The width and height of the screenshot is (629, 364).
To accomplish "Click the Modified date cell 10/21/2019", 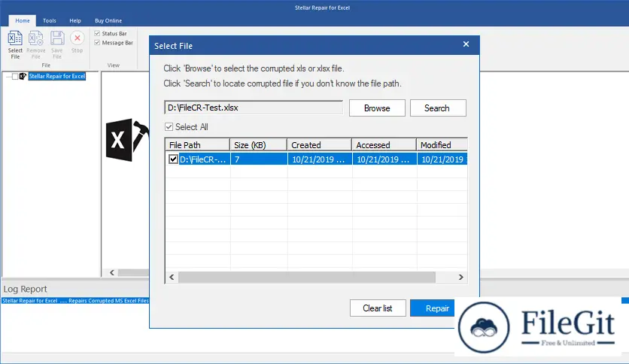I will click(x=442, y=159).
